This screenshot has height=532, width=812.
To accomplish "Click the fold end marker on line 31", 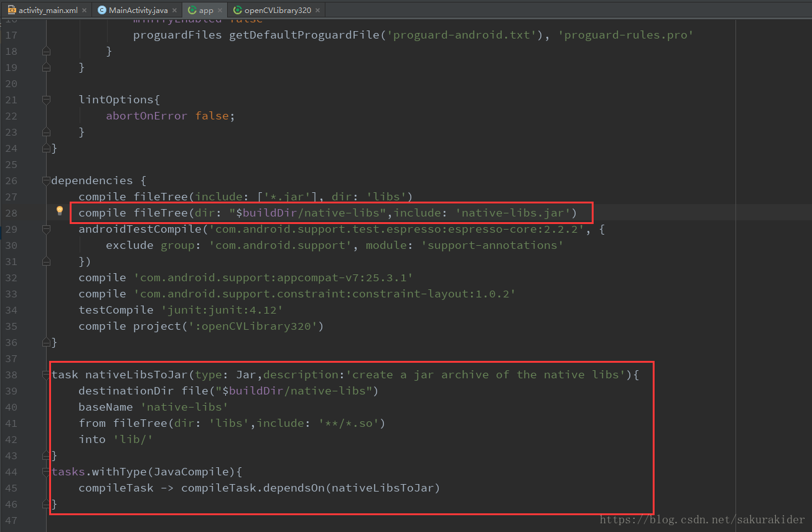I will 46,261.
